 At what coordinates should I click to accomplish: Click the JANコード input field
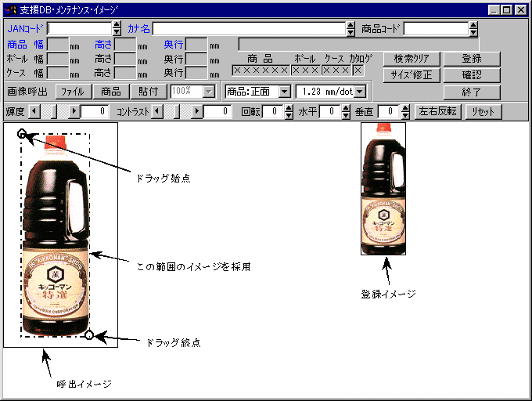tap(79, 28)
